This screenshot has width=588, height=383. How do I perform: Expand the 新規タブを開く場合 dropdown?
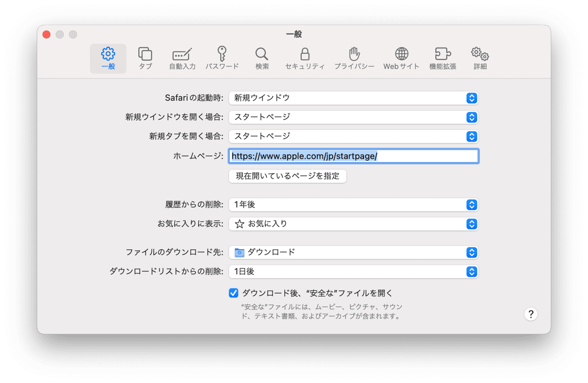click(x=353, y=137)
